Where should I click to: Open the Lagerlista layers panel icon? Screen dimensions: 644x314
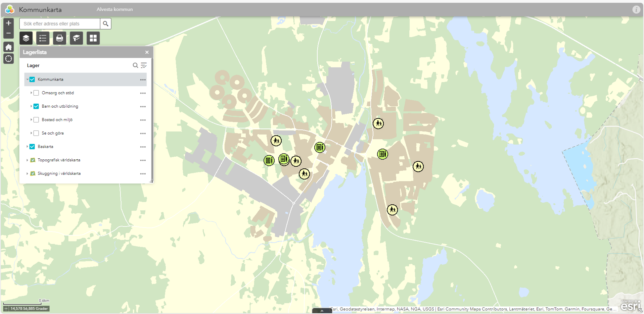(x=26, y=38)
